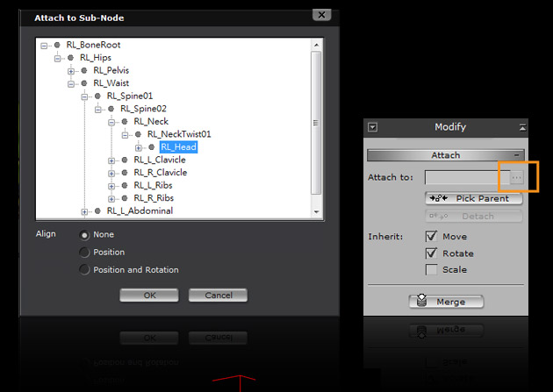Screen dimensions: 553x392
Task: Collapse the Attach section header
Action: (x=445, y=155)
